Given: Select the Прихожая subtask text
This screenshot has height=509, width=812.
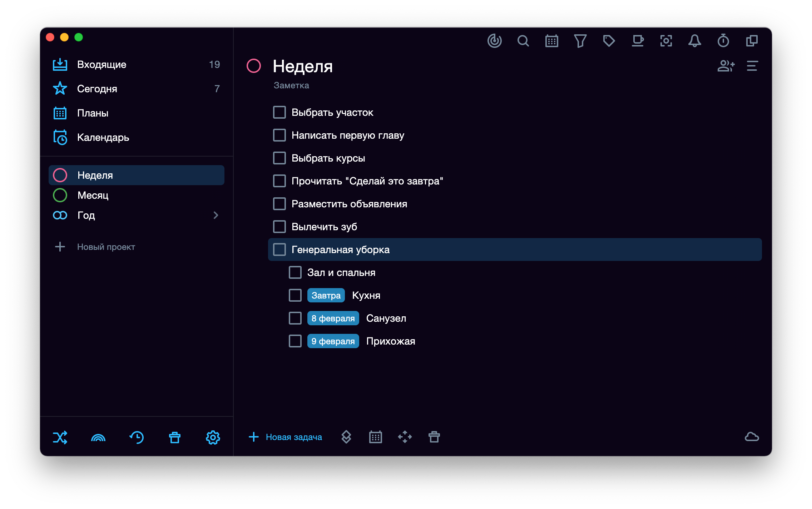Looking at the screenshot, I should point(391,341).
